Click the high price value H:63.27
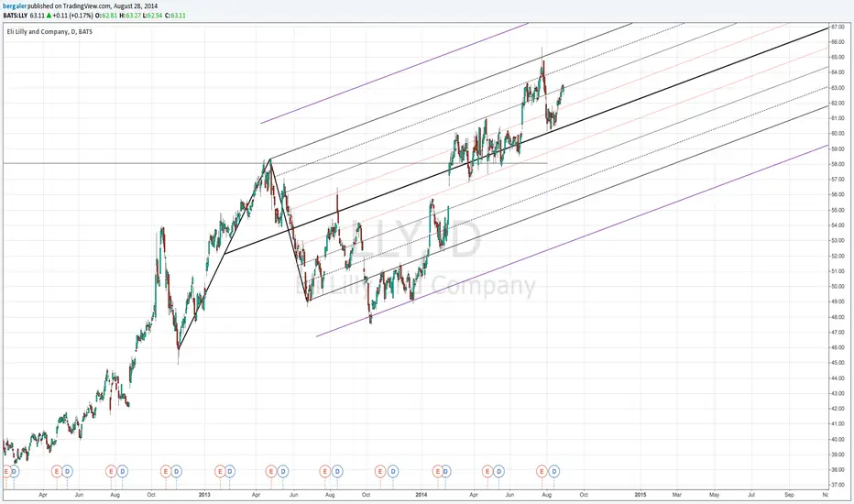 pyautogui.click(x=129, y=16)
